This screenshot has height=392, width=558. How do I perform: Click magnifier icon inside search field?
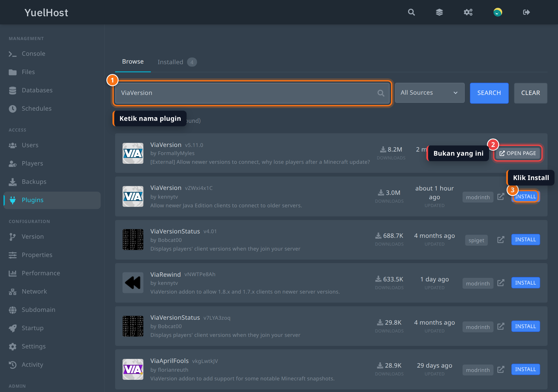(x=381, y=93)
